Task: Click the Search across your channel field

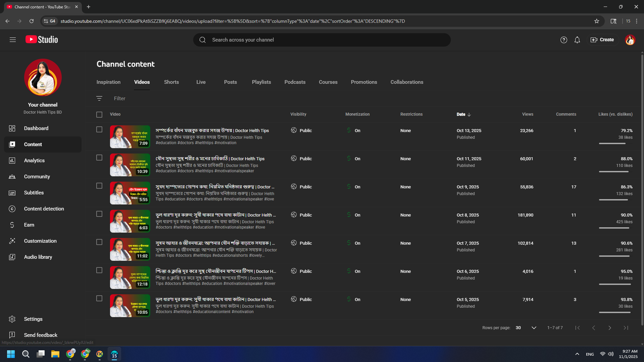Action: tap(322, 40)
